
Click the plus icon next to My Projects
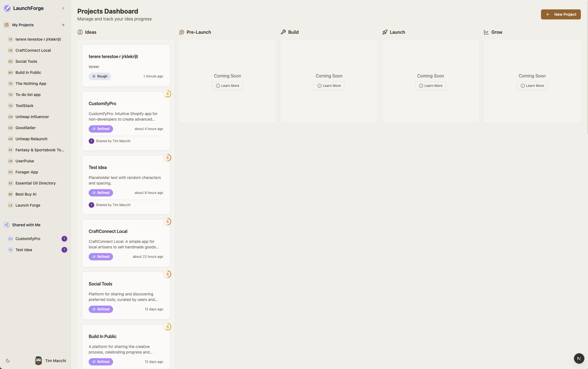(x=63, y=25)
